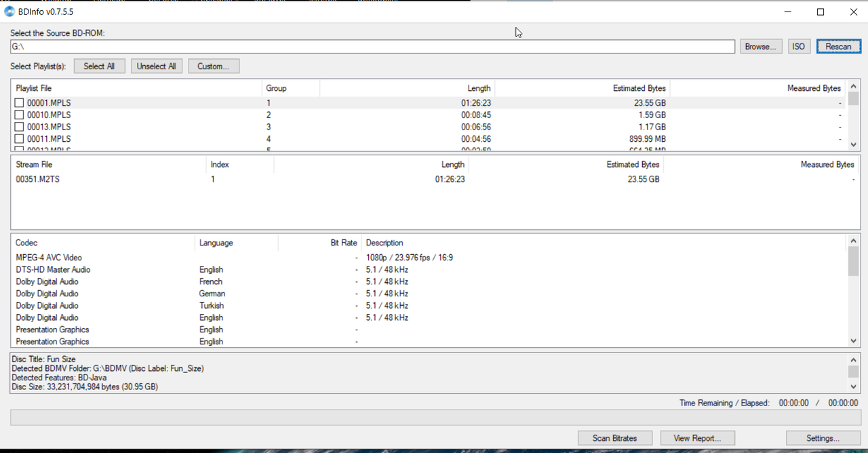The width and height of the screenshot is (868, 453).
Task: Click the 1.17 GB estimated bytes cell
Action: (652, 127)
